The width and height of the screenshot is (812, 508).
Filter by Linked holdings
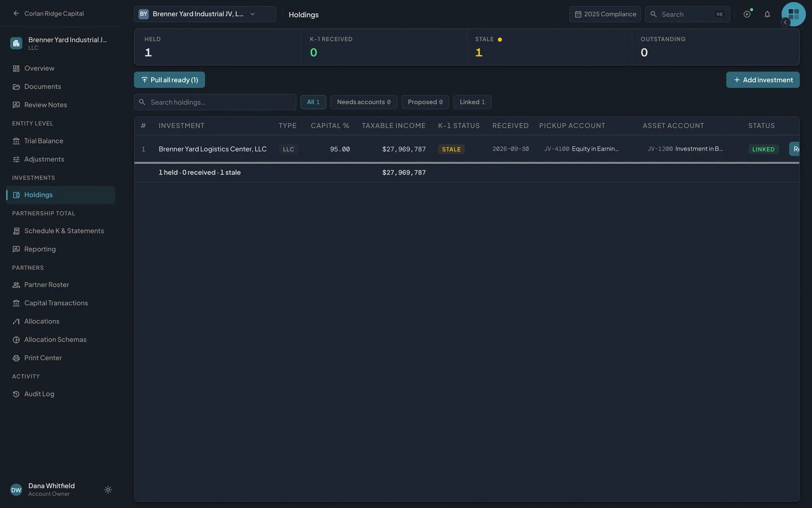[x=472, y=102]
